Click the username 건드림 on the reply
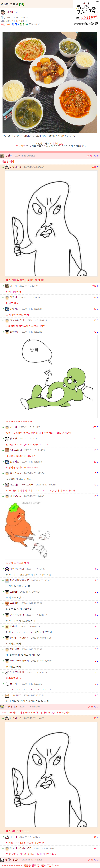100x868 pixels. pos(13,427)
